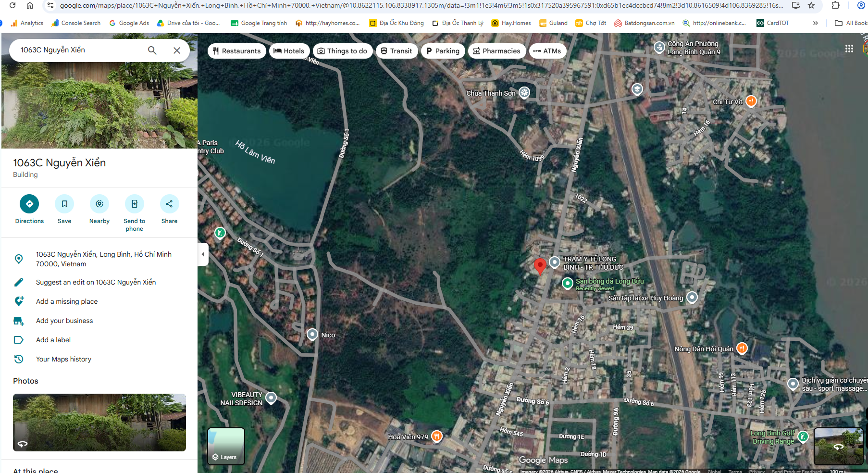This screenshot has height=473, width=868.
Task: Show ATMs on the map
Action: 547,51
